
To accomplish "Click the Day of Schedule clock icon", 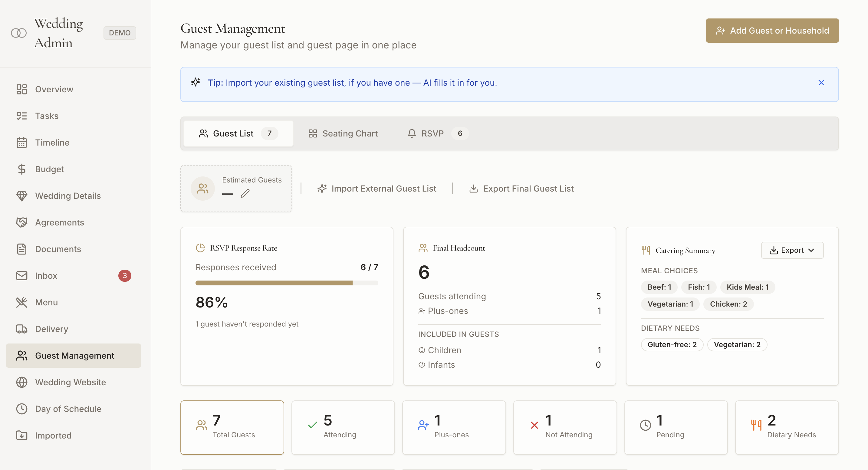I will [22, 409].
